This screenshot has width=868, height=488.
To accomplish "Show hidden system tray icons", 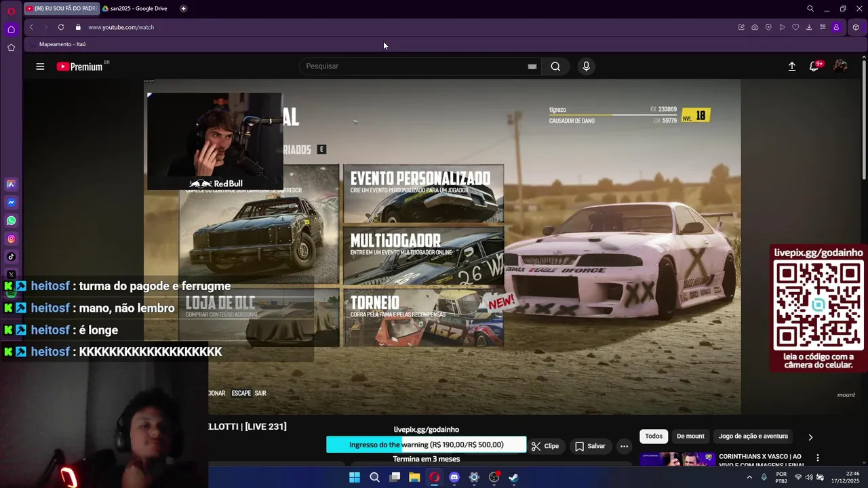I will coord(749,477).
